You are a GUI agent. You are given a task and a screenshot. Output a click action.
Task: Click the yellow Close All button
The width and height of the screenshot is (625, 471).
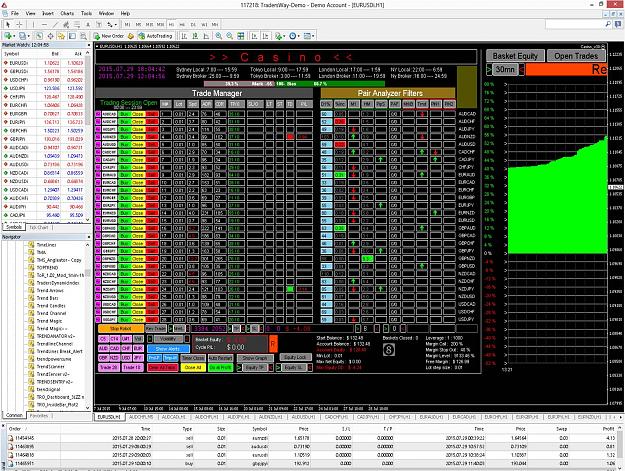[x=193, y=367]
